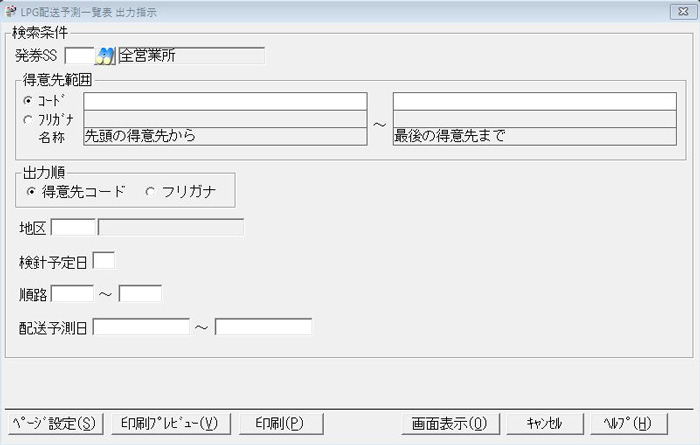Select the フリガナ radio button in 得意先範囲

[x=27, y=119]
